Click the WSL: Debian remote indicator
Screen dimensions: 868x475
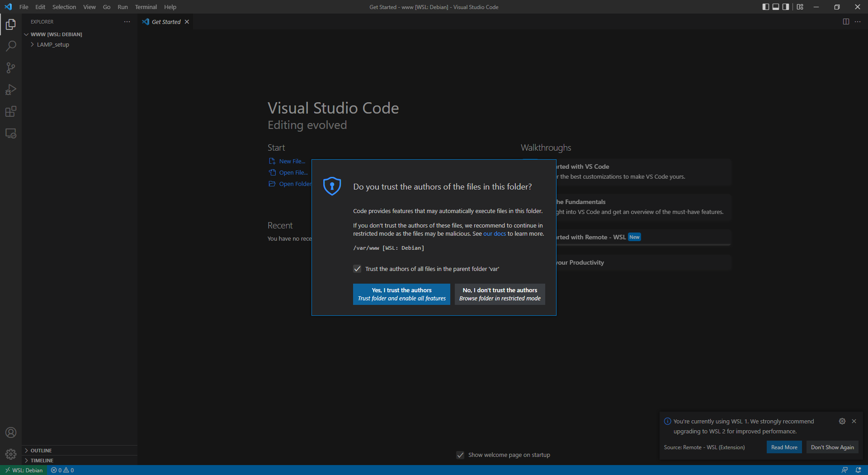[x=24, y=470]
